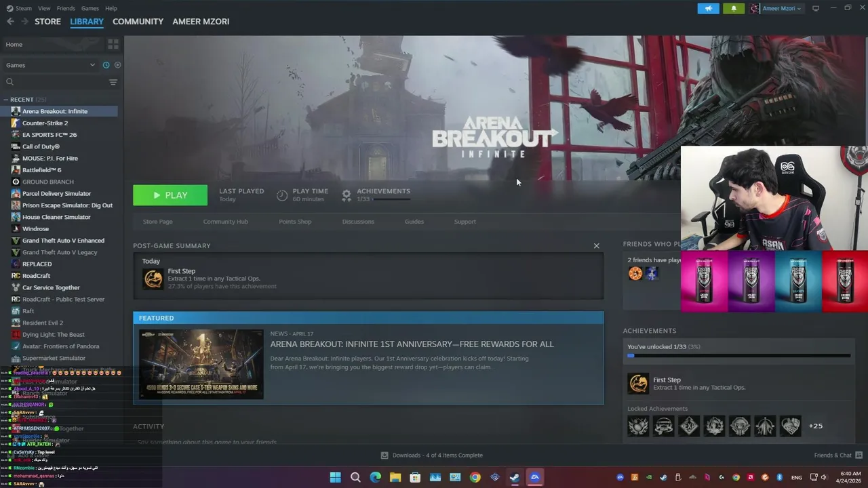Open the collections grid view icon

tap(113, 44)
